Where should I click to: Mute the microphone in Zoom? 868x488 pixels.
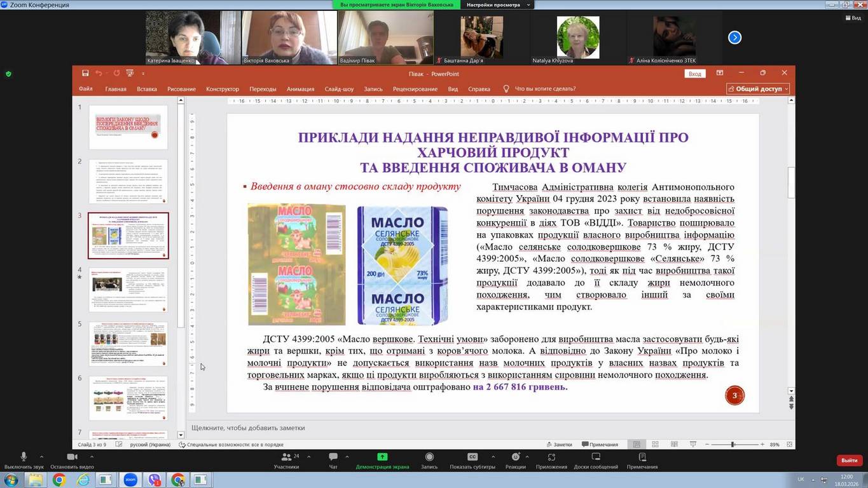pyautogui.click(x=24, y=457)
